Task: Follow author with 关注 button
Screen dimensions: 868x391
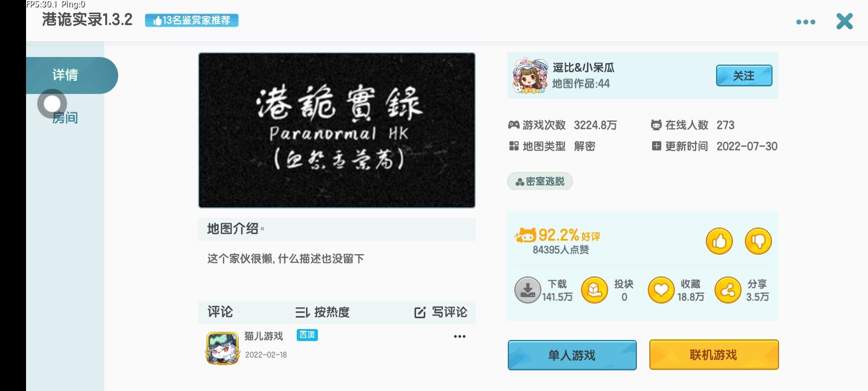Action: click(744, 75)
